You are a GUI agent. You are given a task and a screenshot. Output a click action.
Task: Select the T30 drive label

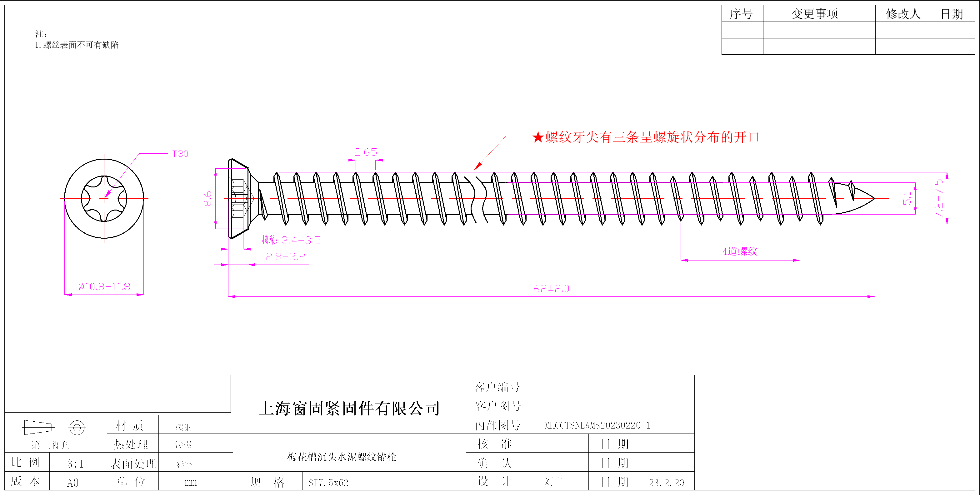click(180, 154)
